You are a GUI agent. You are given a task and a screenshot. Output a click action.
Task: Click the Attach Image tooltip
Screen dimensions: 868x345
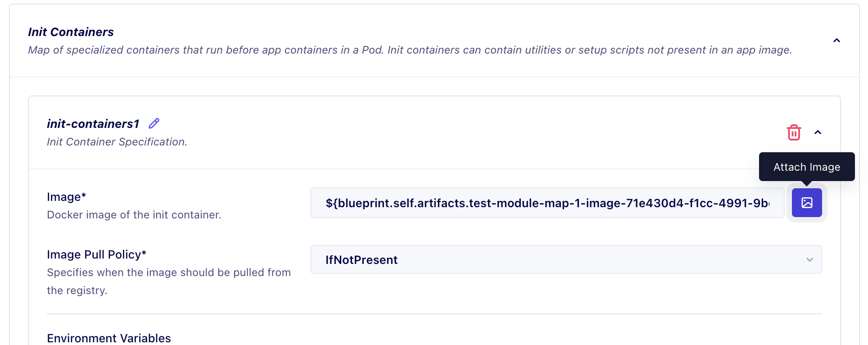pos(806,167)
